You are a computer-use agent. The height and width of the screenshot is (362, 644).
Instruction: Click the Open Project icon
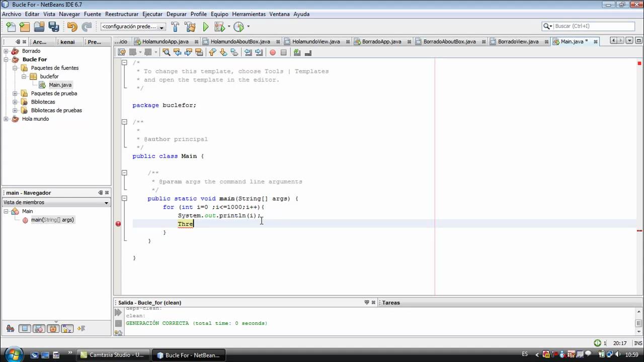pyautogui.click(x=39, y=27)
